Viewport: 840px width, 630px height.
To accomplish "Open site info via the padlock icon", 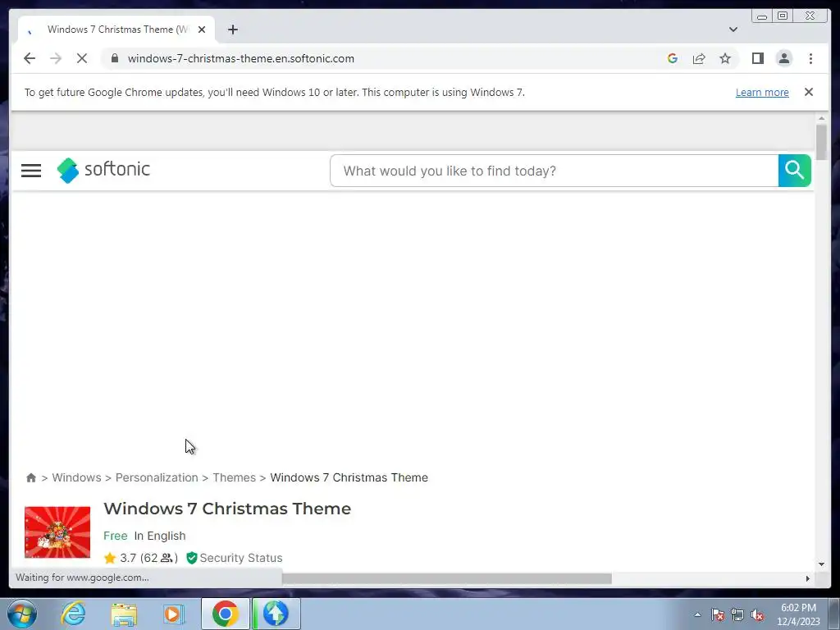I will [115, 58].
